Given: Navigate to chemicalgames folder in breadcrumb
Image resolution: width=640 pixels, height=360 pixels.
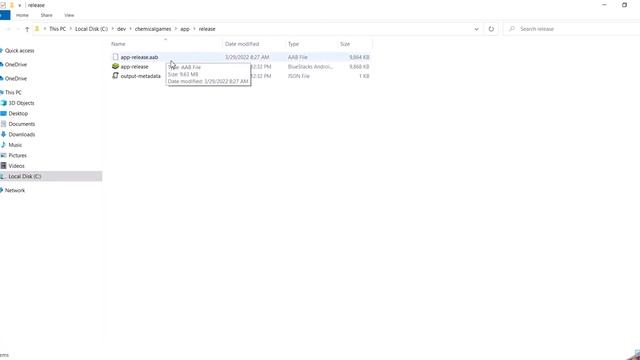Looking at the screenshot, I should [x=153, y=29].
